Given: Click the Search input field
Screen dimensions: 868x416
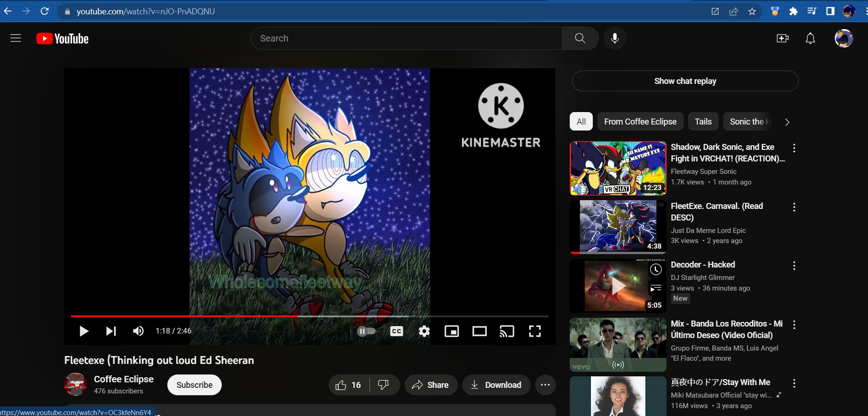Looking at the screenshot, I should (406, 38).
